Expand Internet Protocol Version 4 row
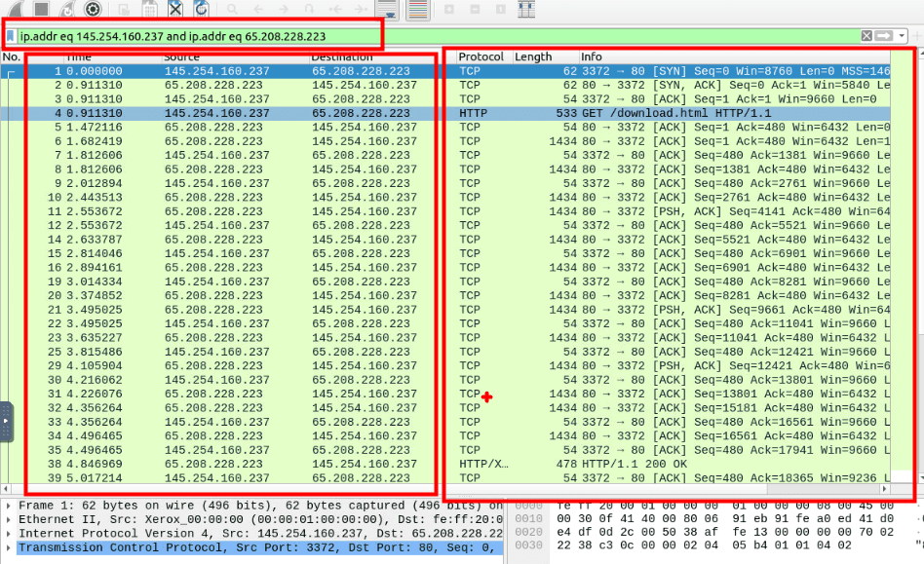This screenshot has width=924, height=564. [10, 534]
